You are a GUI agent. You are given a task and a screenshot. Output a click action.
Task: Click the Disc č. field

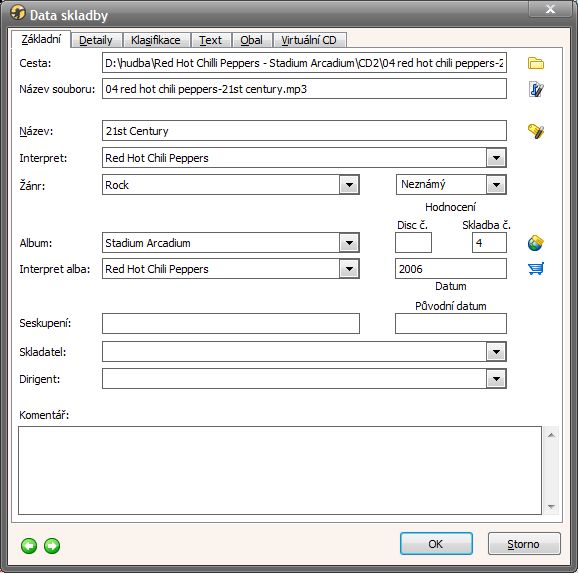pos(413,243)
